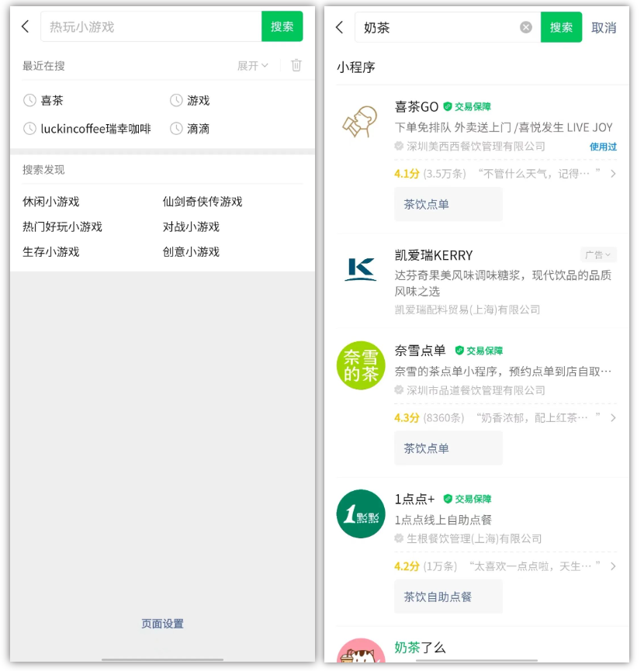
Task: Open the 凯爱瑞KERRY logo
Action: pos(361,270)
